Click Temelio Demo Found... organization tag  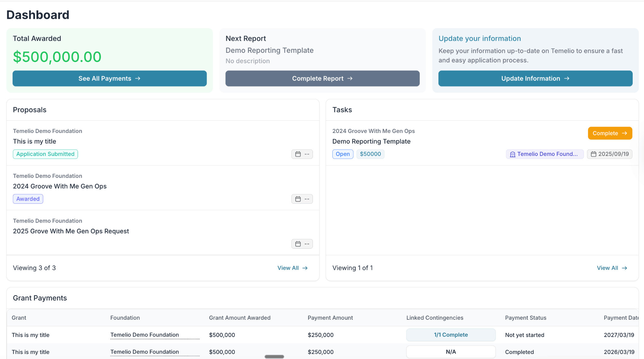(545, 154)
